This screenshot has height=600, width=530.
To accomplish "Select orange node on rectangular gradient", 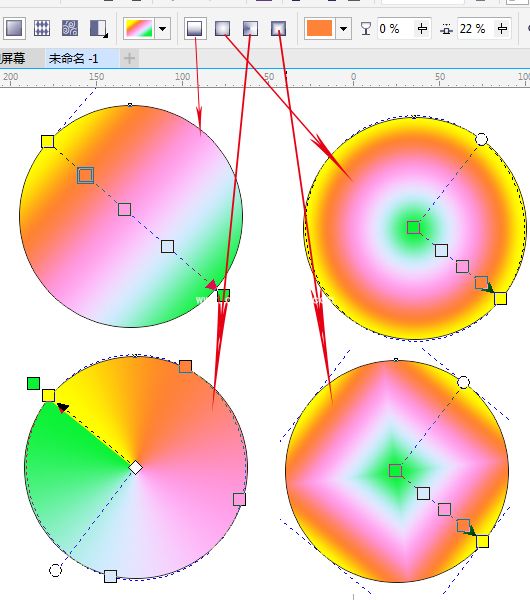I will pyautogui.click(x=463, y=525).
